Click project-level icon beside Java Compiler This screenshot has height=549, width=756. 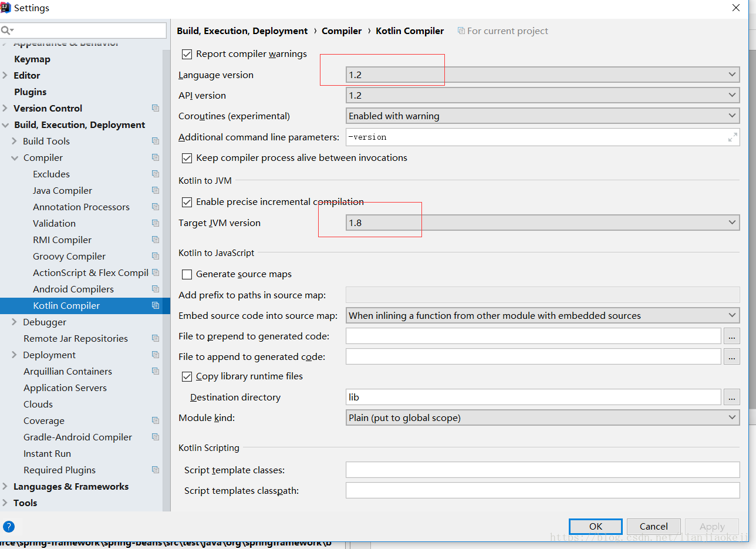156,190
